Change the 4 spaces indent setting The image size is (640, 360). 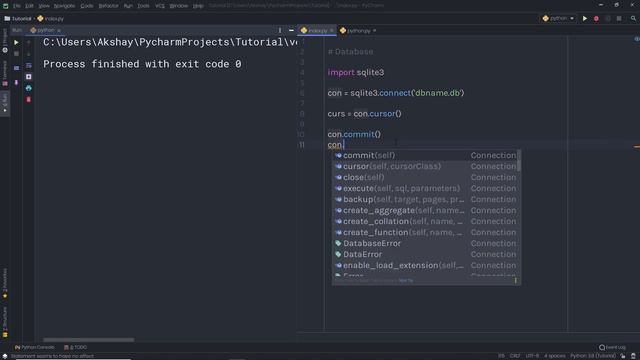[555, 356]
